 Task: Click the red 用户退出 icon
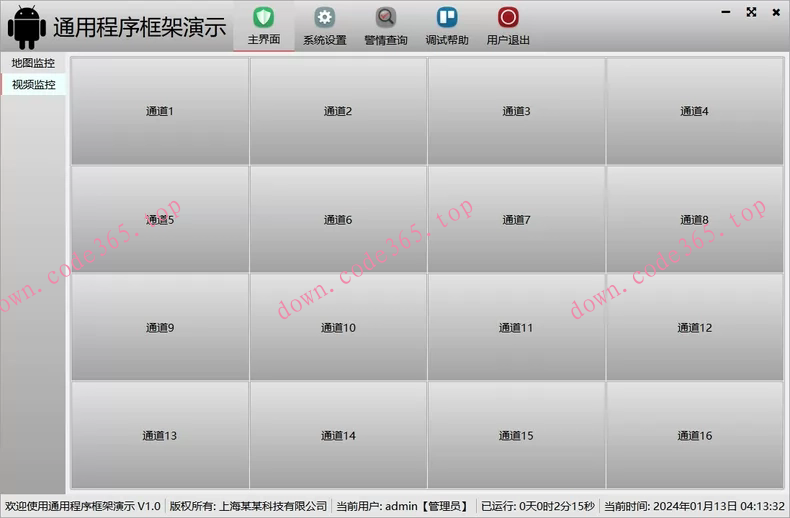[508, 18]
